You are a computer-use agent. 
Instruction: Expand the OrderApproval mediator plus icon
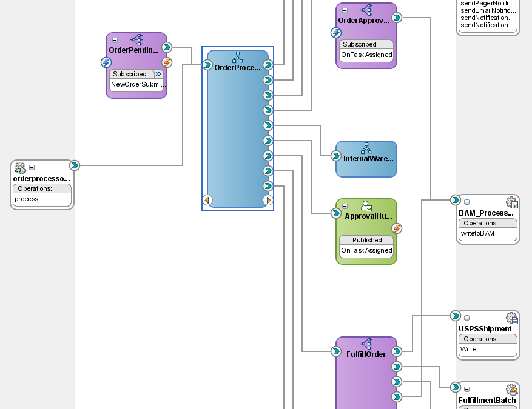tap(345, 10)
